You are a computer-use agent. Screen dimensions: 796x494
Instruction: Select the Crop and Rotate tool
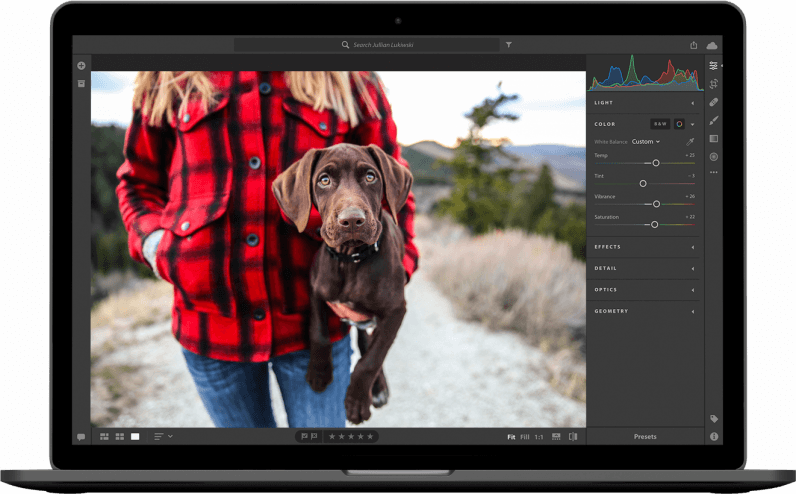click(713, 84)
